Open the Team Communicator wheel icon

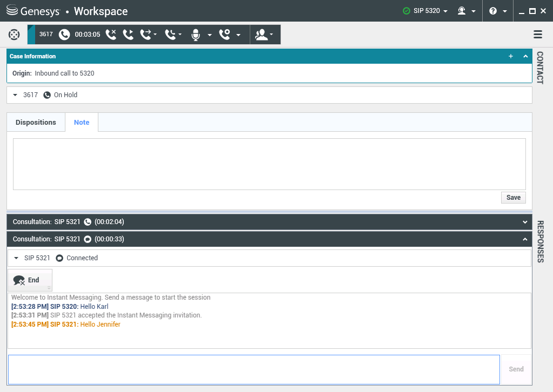pos(14,35)
